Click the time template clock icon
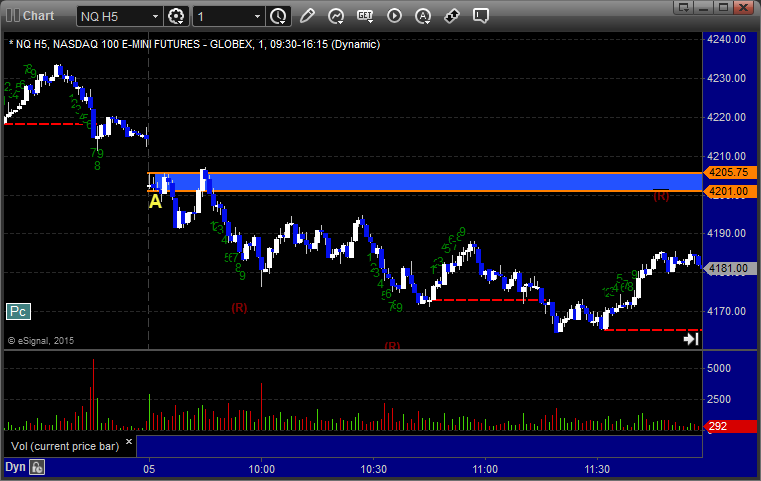Viewport: 761px width, 481px height. tap(279, 16)
